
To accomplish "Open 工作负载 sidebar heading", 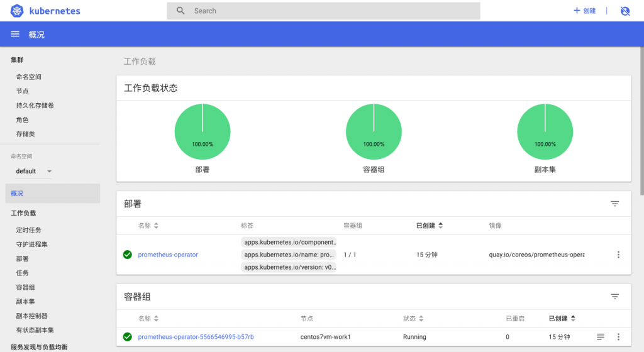I will tap(23, 213).
